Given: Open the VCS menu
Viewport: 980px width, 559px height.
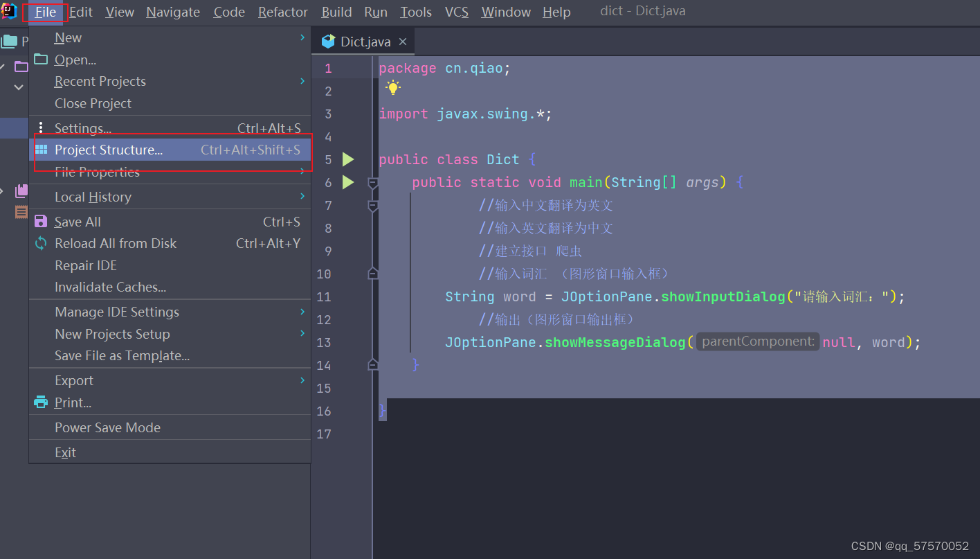Looking at the screenshot, I should [x=456, y=12].
